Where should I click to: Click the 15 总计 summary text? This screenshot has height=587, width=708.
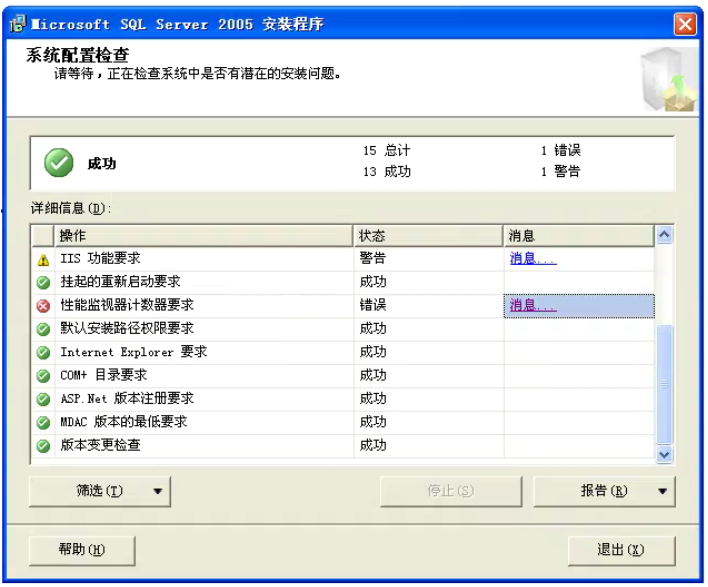point(387,151)
